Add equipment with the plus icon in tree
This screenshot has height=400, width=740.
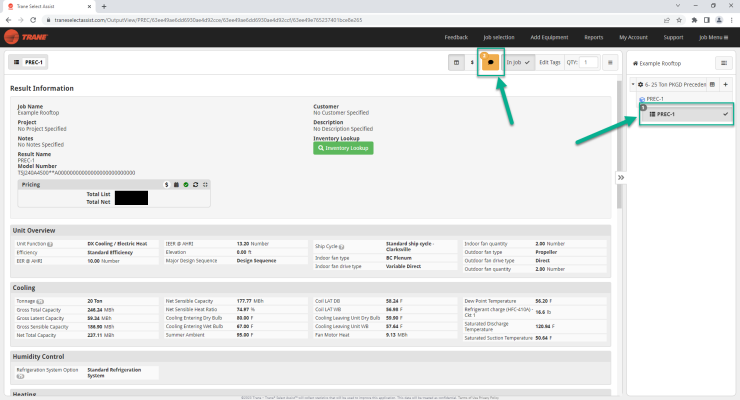coord(725,84)
